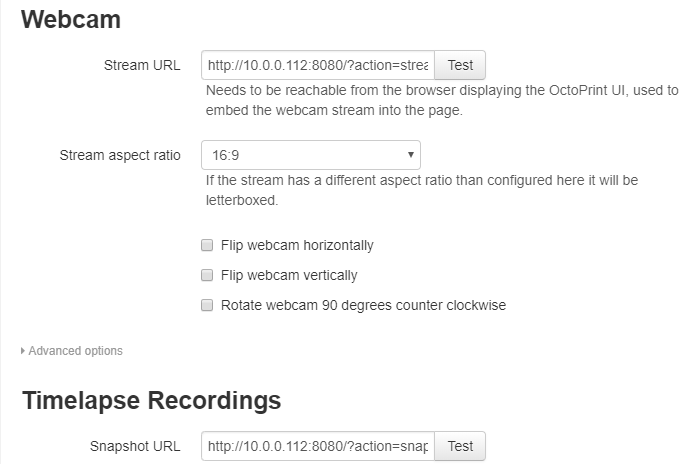The image size is (684, 468).
Task: Click the Rotate webcam 90 degrees label text
Action: click(363, 305)
